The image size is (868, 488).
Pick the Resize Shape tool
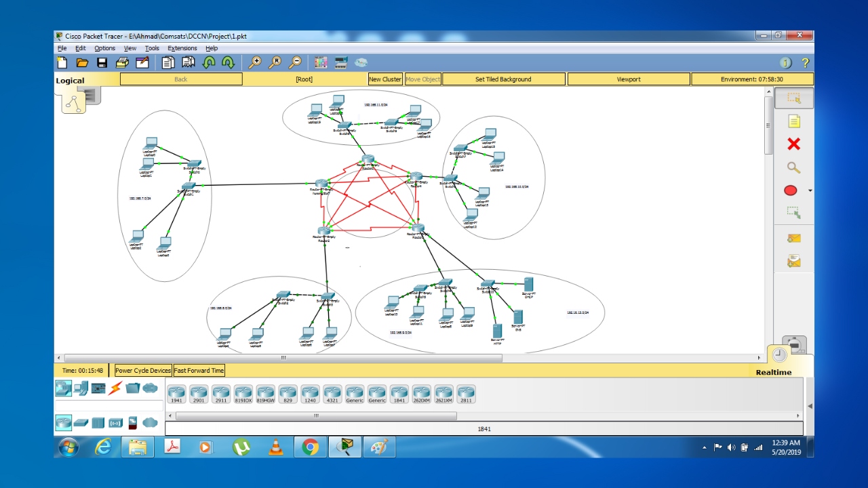pos(793,213)
